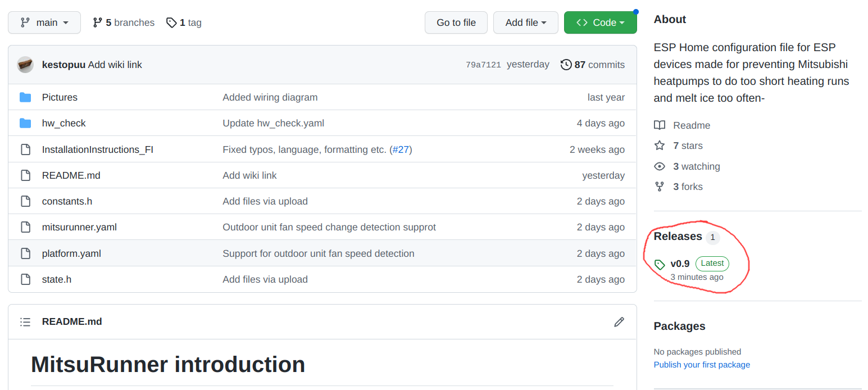Click the v0.9 release tag icon
868x390 pixels.
tap(660, 264)
